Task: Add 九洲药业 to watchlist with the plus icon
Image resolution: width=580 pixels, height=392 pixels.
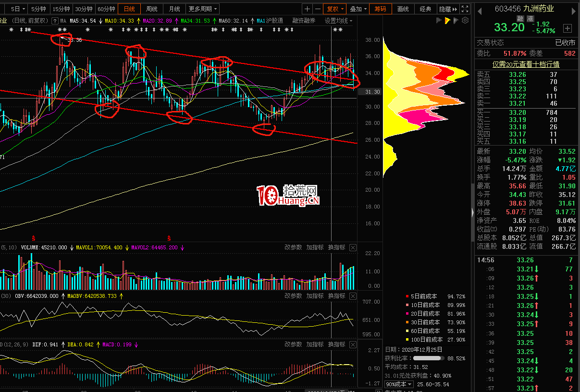Action: [x=568, y=28]
